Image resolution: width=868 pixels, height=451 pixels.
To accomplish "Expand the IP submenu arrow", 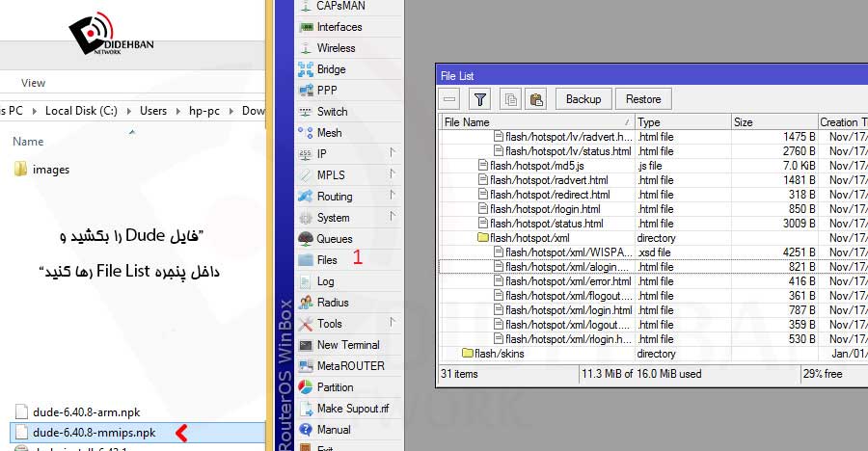I will [x=392, y=152].
